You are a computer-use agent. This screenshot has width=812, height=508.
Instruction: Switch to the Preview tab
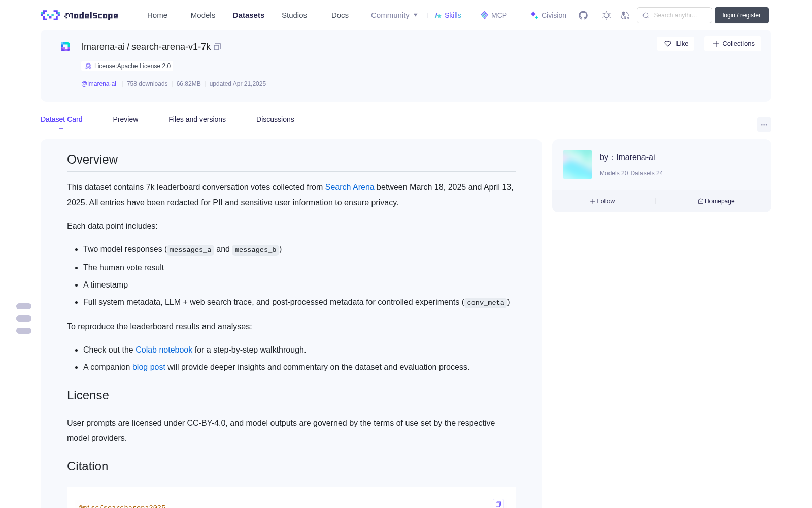(x=125, y=119)
